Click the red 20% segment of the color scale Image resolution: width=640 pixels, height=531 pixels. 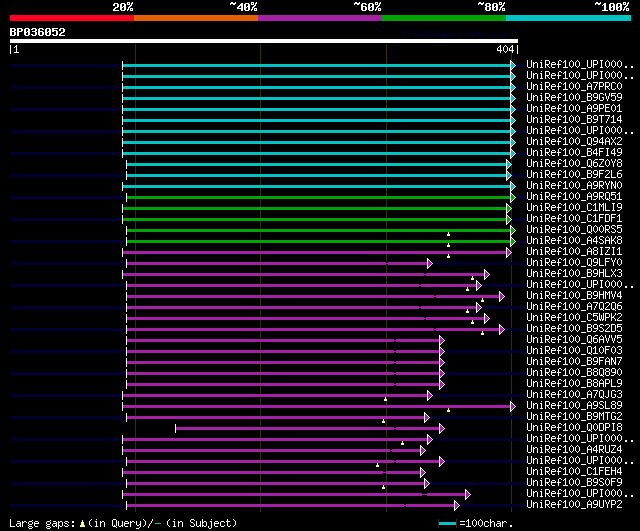pos(72,18)
